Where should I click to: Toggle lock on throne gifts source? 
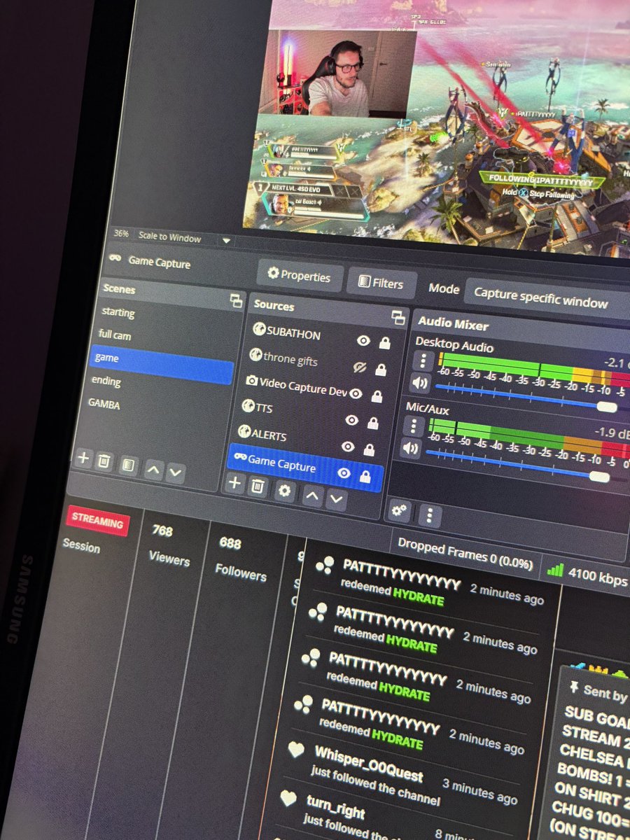point(380,370)
